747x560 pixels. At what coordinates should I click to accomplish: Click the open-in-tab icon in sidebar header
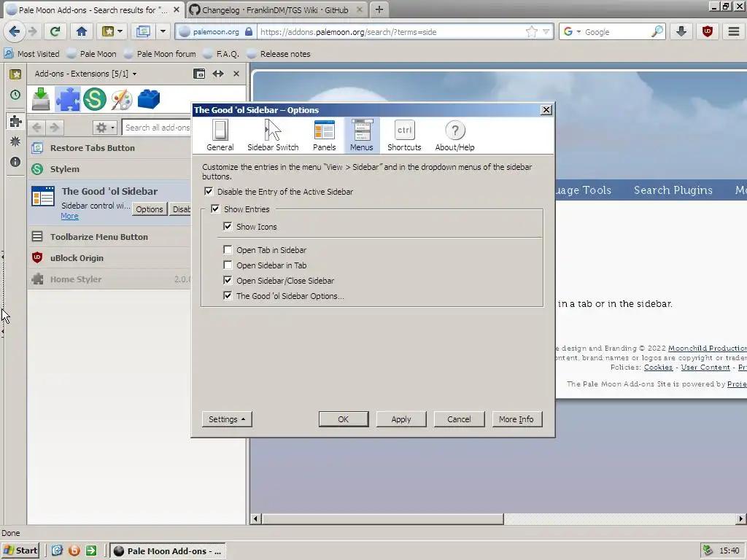pos(199,74)
